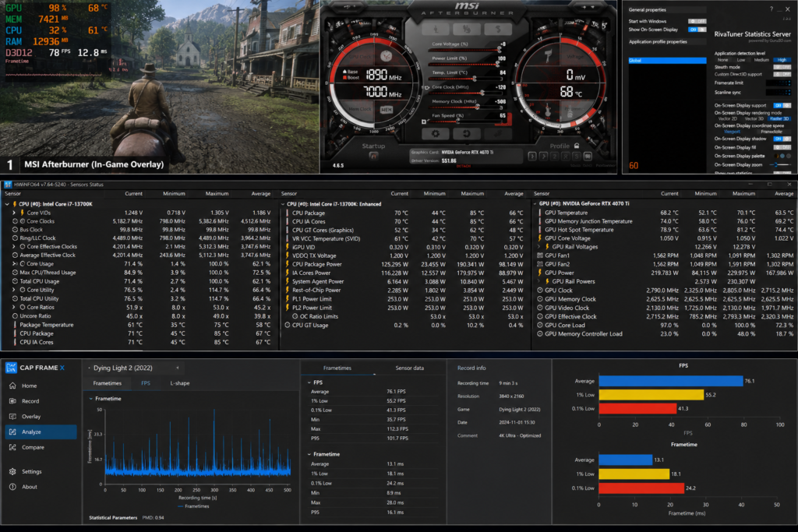Switch to L-shape tab in CapFrameX
Viewport: 798px width, 532px height.
pos(180,383)
